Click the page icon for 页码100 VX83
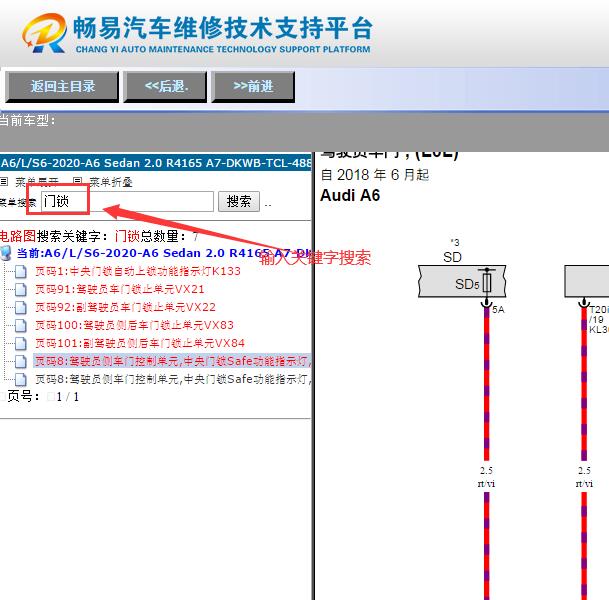This screenshot has width=609, height=600. pos(21,325)
